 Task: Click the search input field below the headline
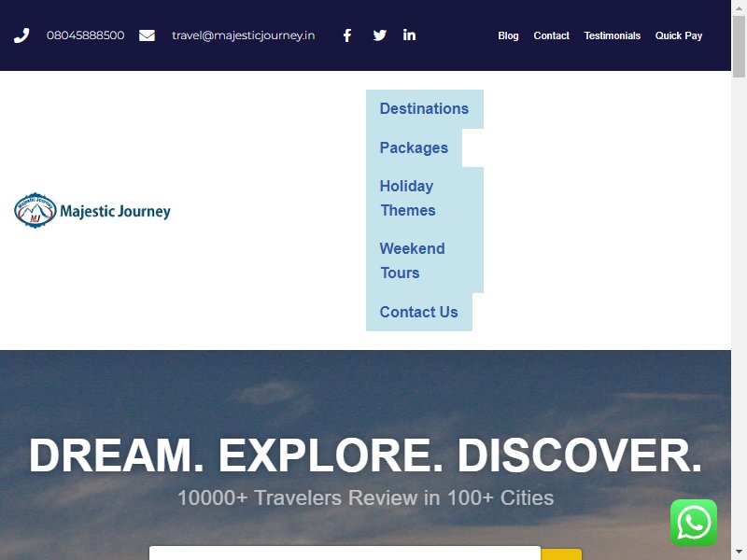pos(345,553)
